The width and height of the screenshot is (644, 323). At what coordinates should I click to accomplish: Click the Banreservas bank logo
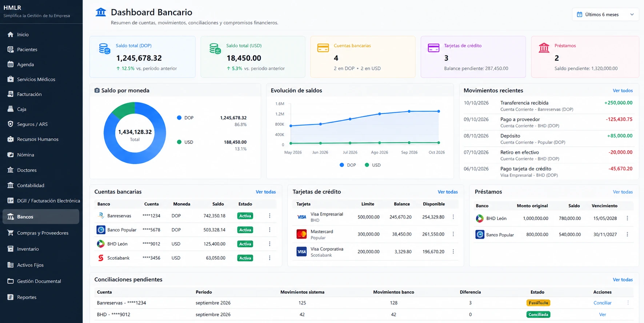[101, 216]
